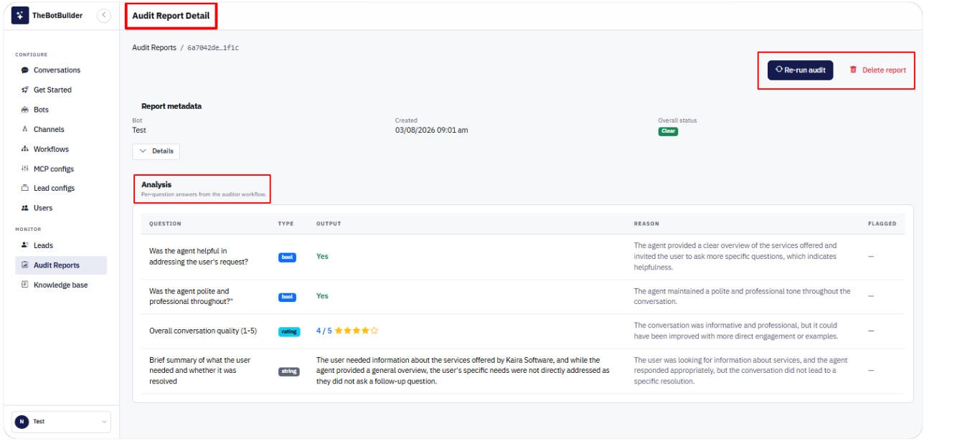Click the 4 / 5 star rating output
The image size is (980, 441).
click(347, 331)
